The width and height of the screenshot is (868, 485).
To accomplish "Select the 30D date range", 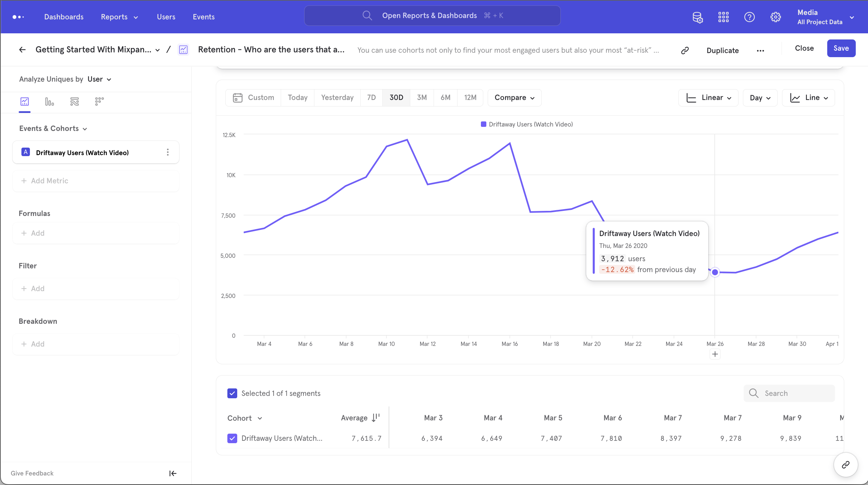I will (396, 98).
